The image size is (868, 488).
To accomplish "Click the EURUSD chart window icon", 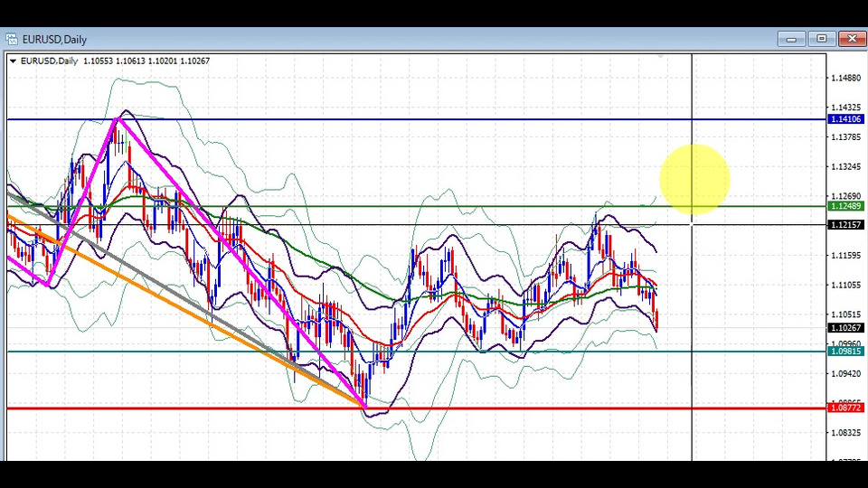I will point(11,39).
